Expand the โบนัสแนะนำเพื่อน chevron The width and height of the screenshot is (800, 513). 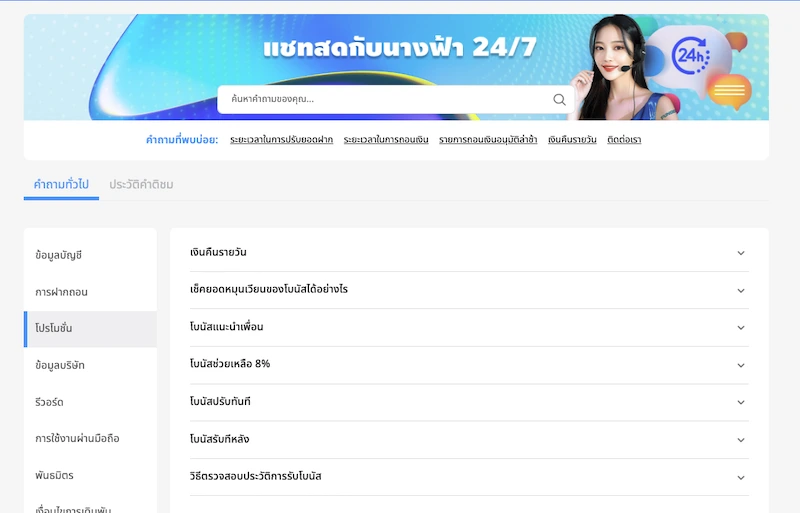[741, 328]
